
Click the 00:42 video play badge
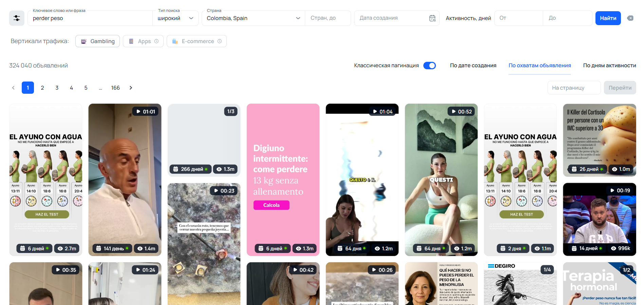(x=303, y=270)
